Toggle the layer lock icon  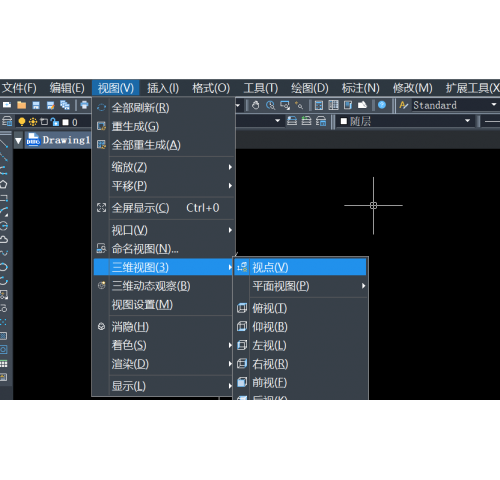55,122
